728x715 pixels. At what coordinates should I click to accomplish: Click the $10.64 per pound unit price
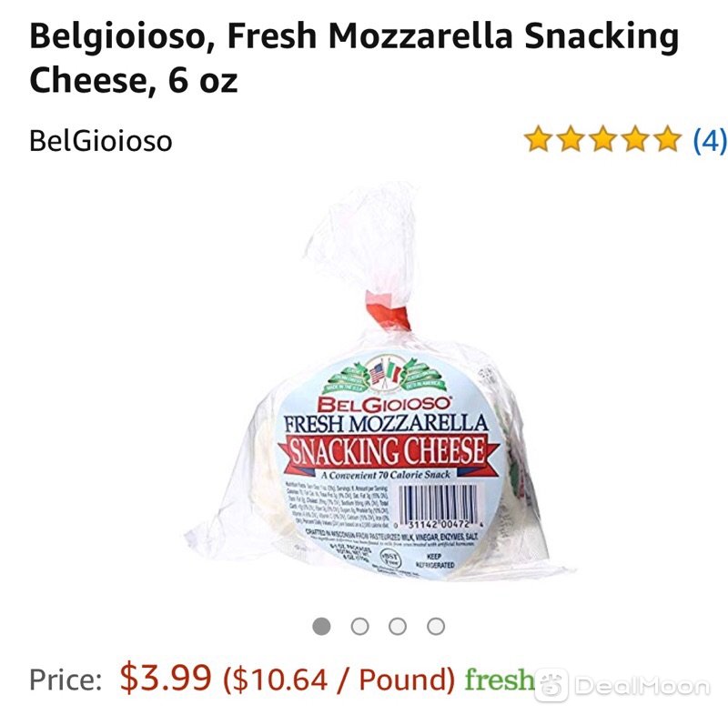point(339,680)
